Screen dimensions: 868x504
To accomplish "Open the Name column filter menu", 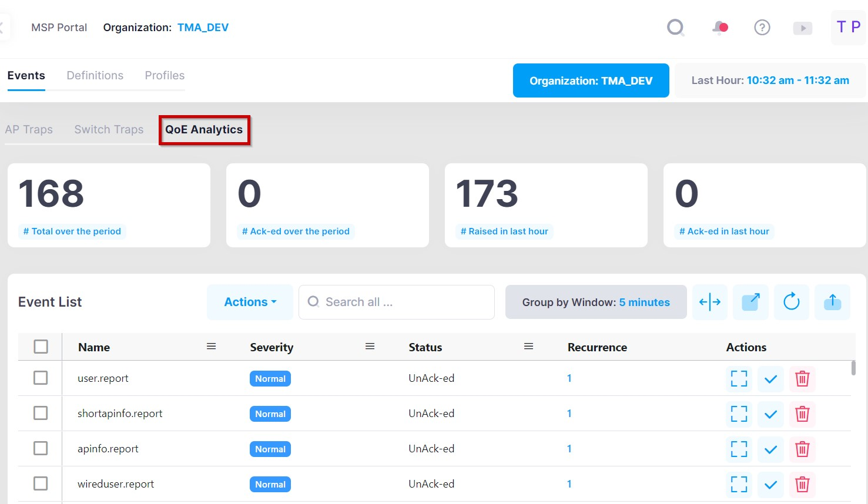I will pyautogui.click(x=211, y=347).
